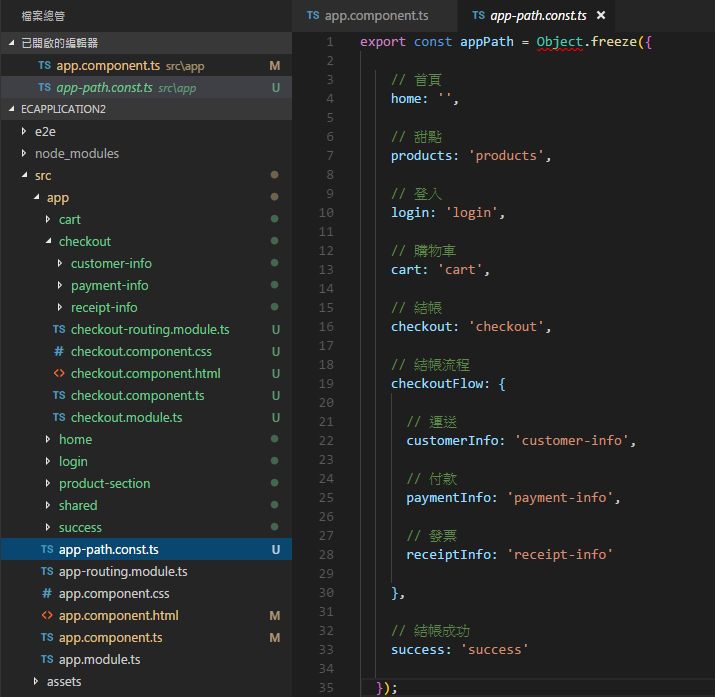Open app.component.ts in file tree
This screenshot has width=716, height=697.
click(x=146, y=637)
